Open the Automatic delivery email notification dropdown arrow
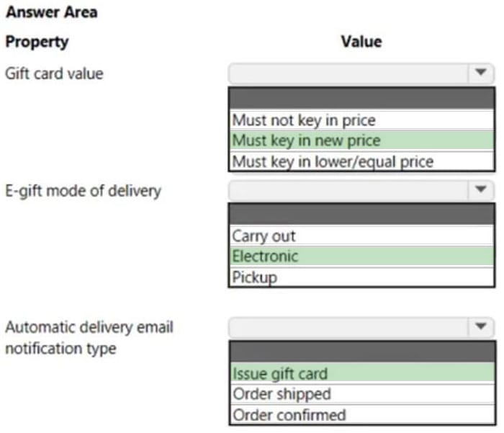 click(480, 327)
